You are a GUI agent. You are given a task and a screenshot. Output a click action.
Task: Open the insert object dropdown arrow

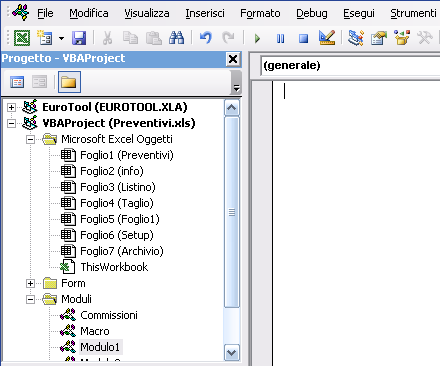pos(61,38)
